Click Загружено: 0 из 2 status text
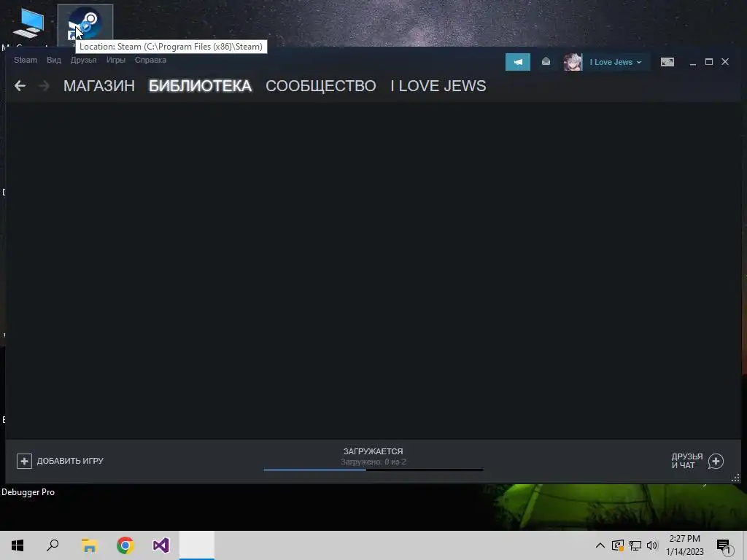 [x=373, y=462]
